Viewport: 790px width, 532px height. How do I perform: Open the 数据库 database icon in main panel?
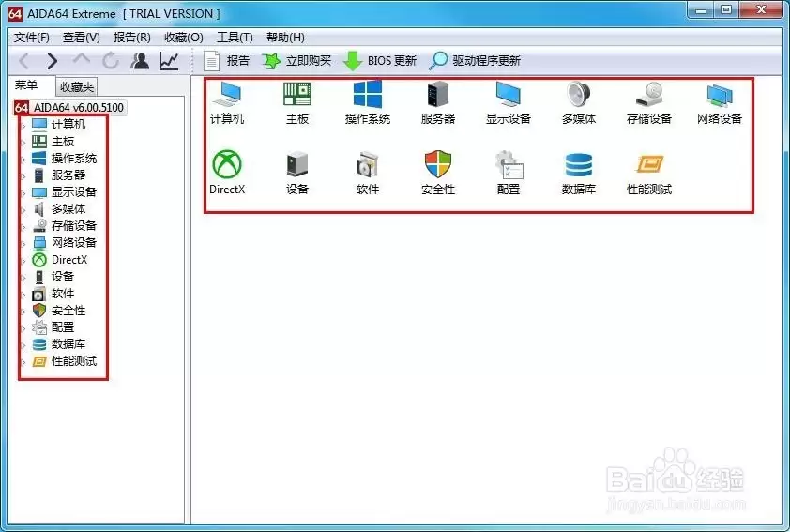click(x=578, y=173)
